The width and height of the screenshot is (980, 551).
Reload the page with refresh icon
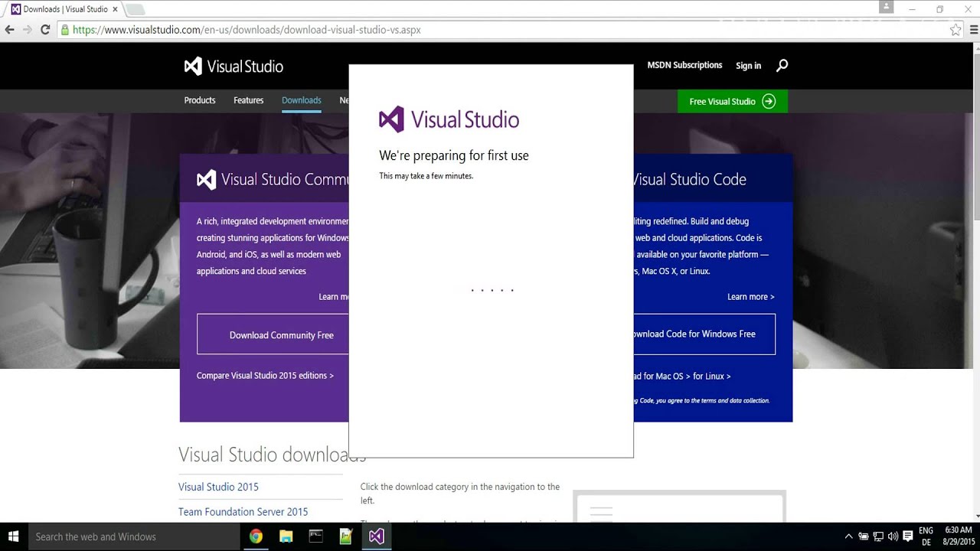(x=45, y=30)
